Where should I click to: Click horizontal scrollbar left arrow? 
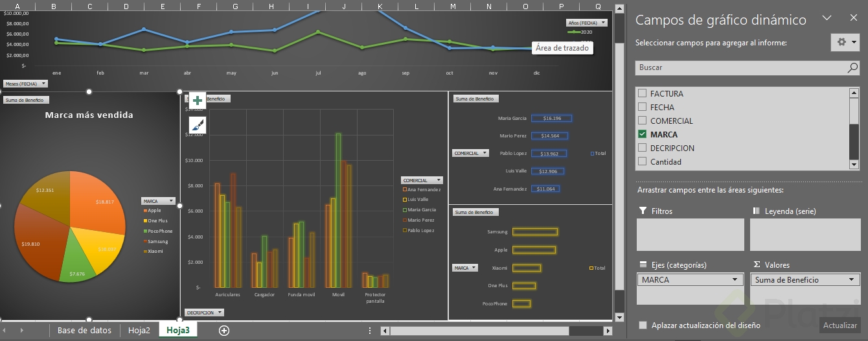[x=385, y=331]
